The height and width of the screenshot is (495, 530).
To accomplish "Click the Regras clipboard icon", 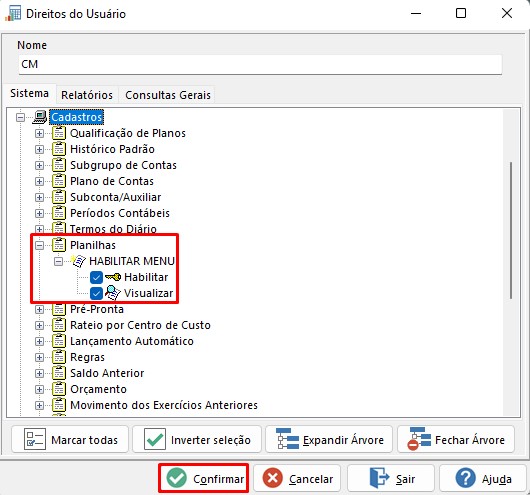I will click(59, 357).
